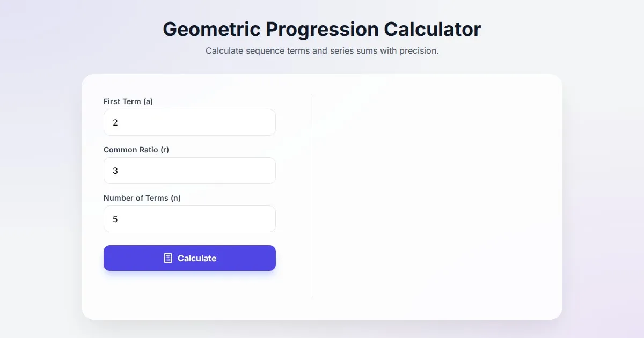Click the value 2 in First Term
Screen dimensions: 644x338
pyautogui.click(x=115, y=123)
